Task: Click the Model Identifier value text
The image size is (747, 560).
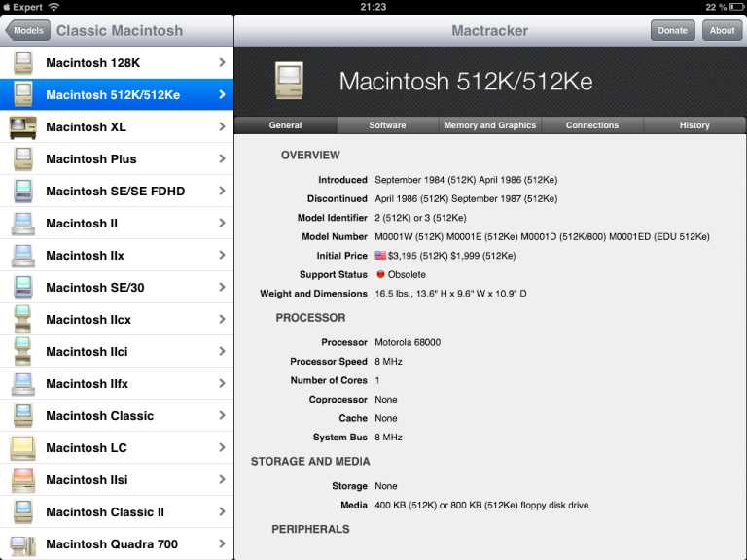Action: 420,218
